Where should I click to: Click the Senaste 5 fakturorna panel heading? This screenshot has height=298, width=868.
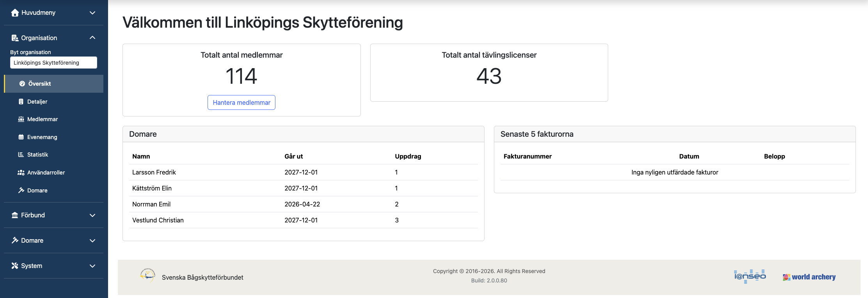point(537,134)
